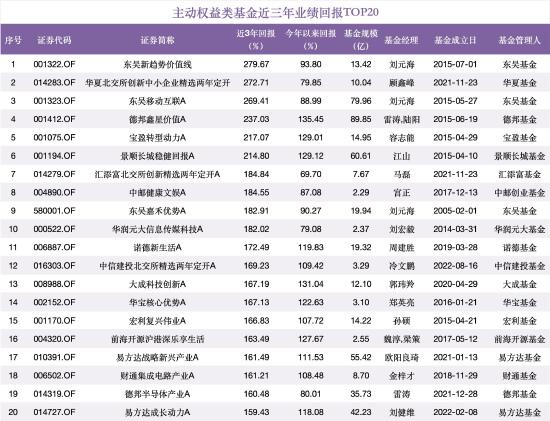Click fund name 德邦鑫星价值A
550x421 pixels.
[x=157, y=119]
